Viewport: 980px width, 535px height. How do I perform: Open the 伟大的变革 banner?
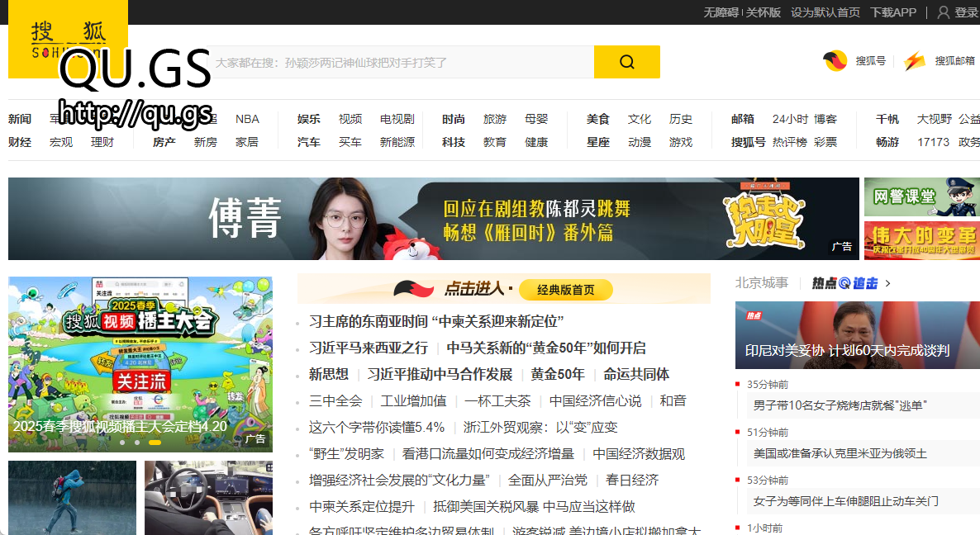[x=922, y=240]
